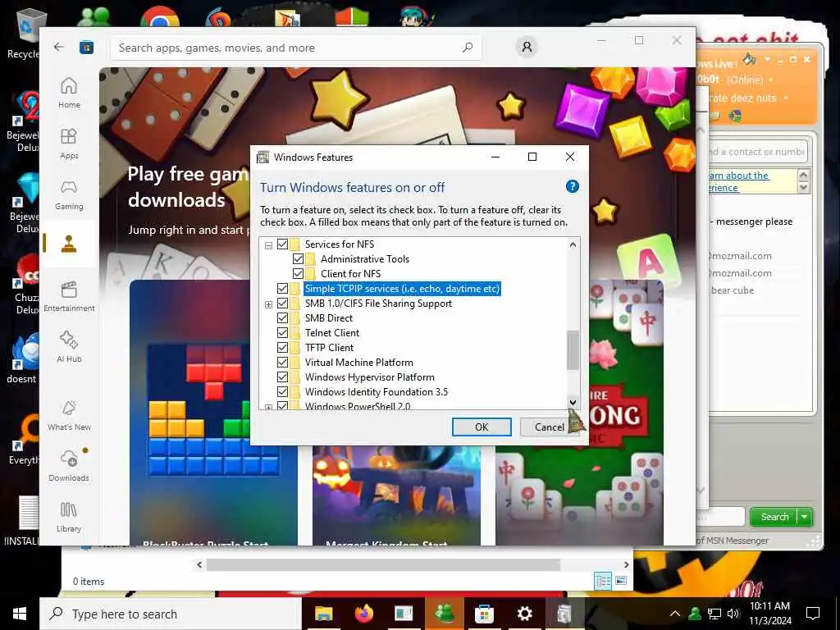Uncheck Client for NFS checkbox
This screenshot has height=630, width=840.
(299, 274)
